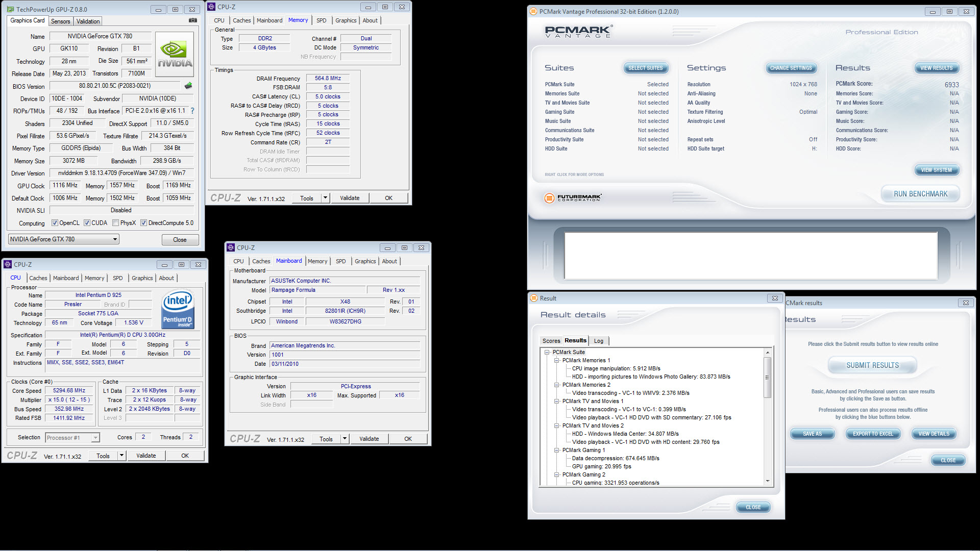
Task: Close the Result dialog using its X
Action: [775, 298]
